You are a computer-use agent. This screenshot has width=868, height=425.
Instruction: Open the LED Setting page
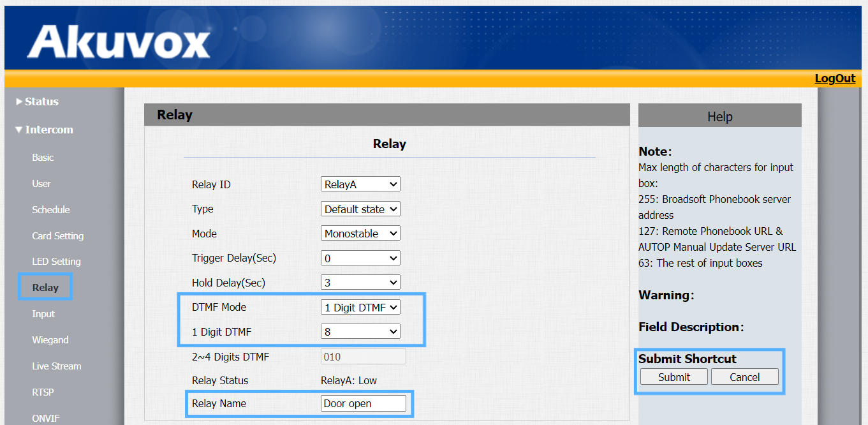click(x=57, y=262)
